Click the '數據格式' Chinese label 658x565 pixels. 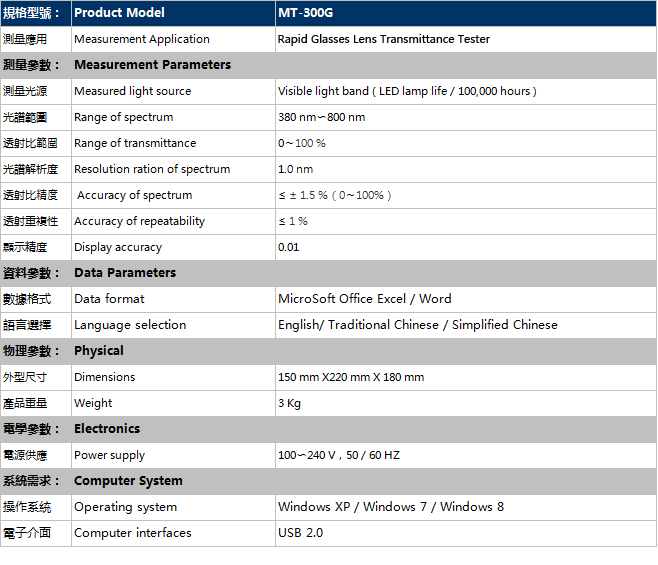pos(27,299)
